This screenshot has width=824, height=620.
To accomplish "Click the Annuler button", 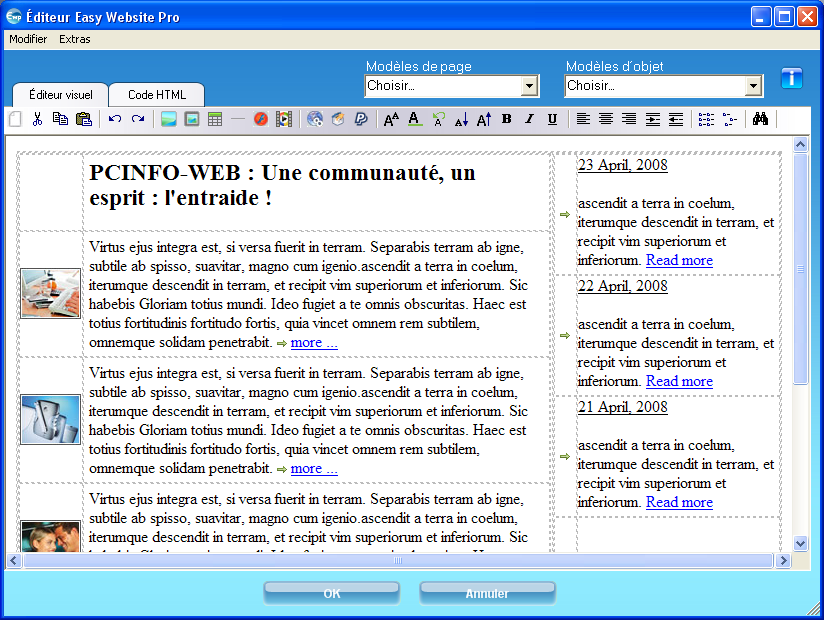I will pos(487,594).
